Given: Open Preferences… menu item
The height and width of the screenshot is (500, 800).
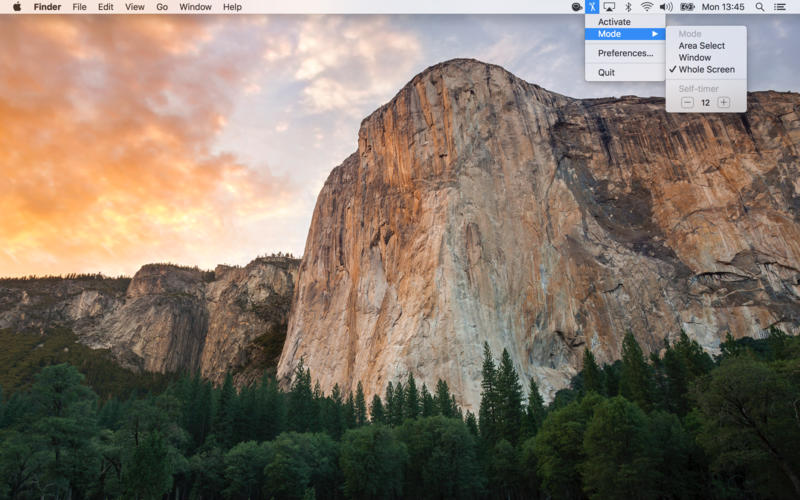Looking at the screenshot, I should click(x=625, y=53).
